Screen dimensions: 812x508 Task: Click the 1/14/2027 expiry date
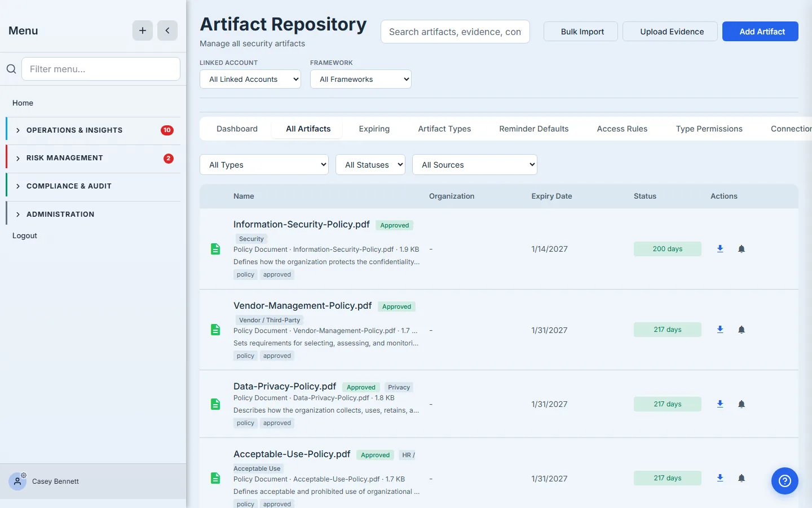coord(549,249)
